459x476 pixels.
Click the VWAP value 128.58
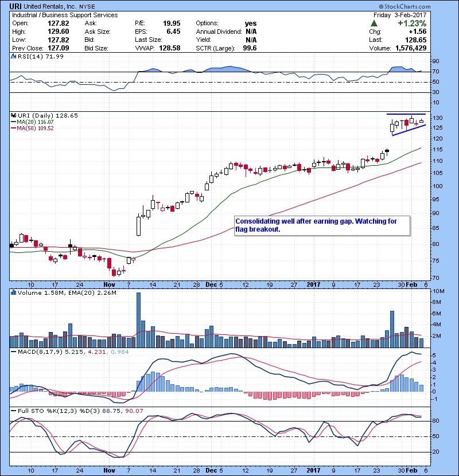(170, 48)
